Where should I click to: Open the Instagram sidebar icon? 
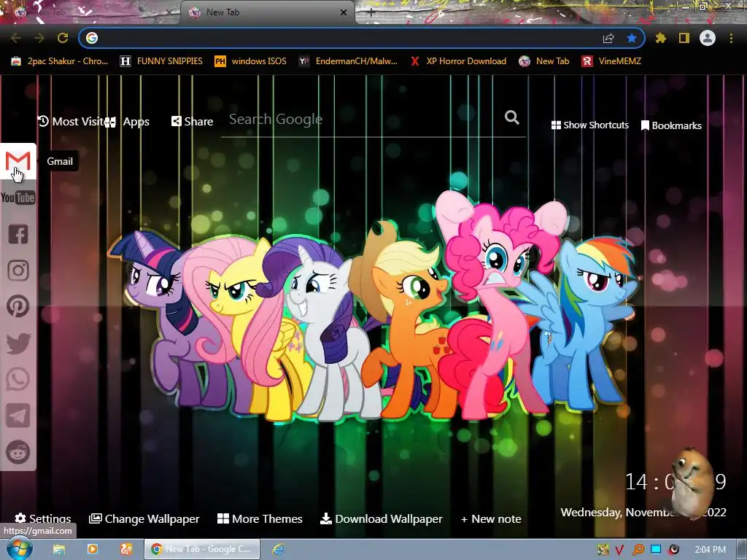(x=18, y=271)
